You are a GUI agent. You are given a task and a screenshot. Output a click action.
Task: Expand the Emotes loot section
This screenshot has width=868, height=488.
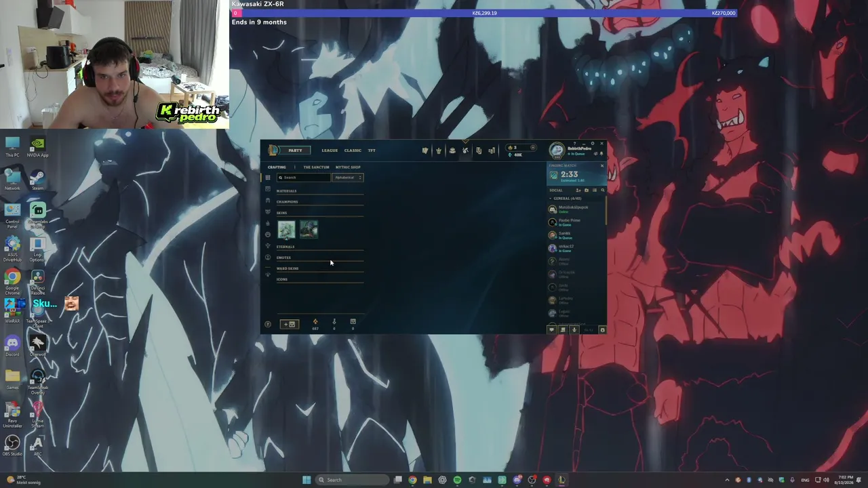coord(320,258)
